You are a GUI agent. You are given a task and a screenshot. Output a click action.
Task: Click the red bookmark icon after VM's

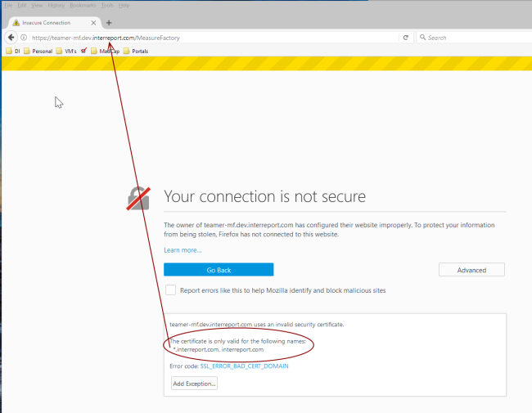click(x=83, y=51)
